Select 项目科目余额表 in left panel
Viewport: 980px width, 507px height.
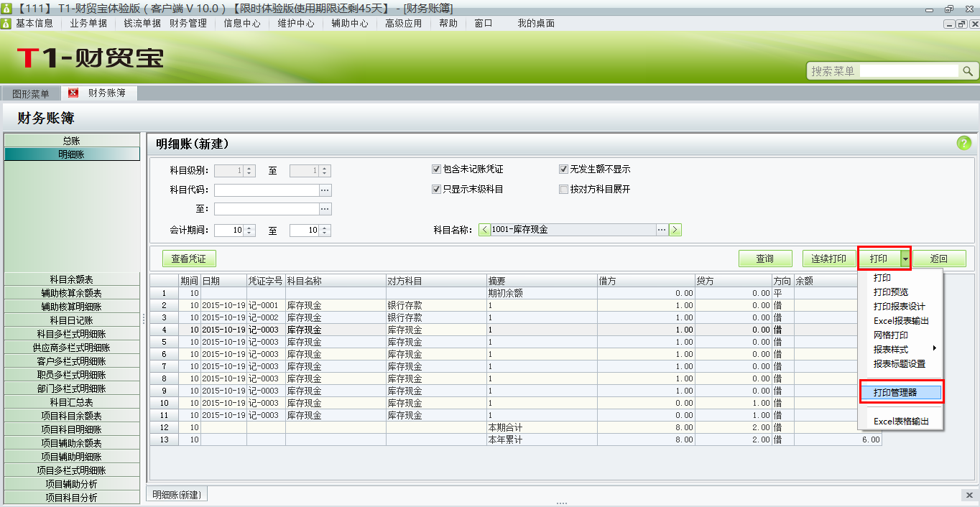coord(72,416)
